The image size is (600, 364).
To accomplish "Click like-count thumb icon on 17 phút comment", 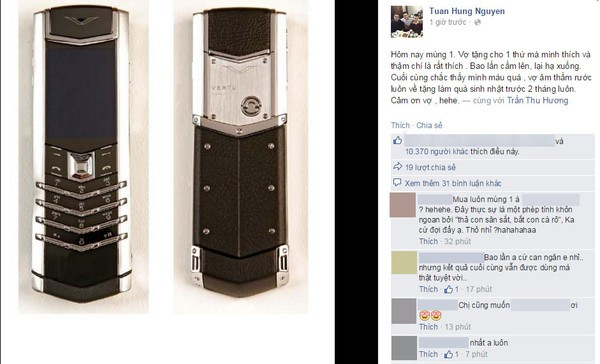I will point(448,289).
